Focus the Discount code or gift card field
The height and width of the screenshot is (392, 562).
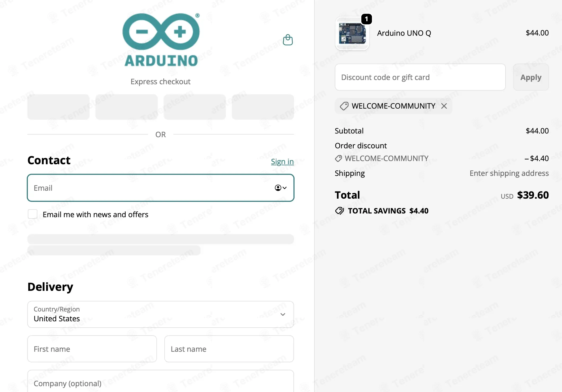coord(420,77)
